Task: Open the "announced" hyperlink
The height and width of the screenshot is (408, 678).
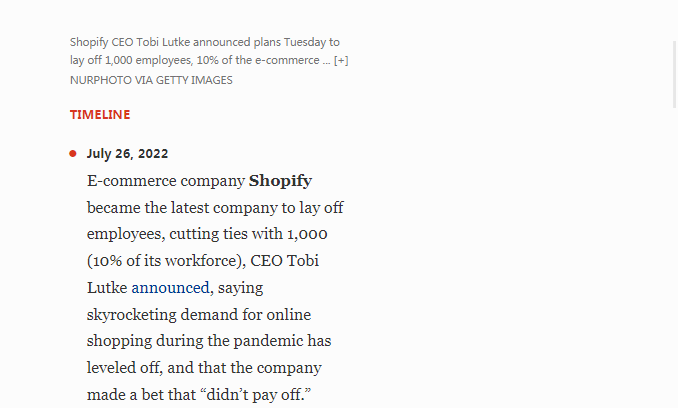Action: (x=170, y=287)
